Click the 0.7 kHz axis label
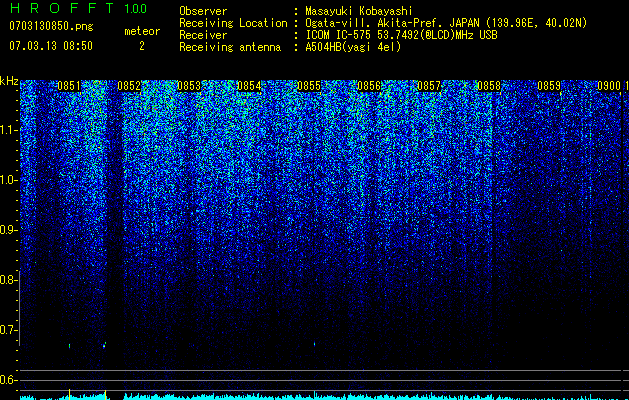The width and height of the screenshot is (629, 400). (x=8, y=330)
